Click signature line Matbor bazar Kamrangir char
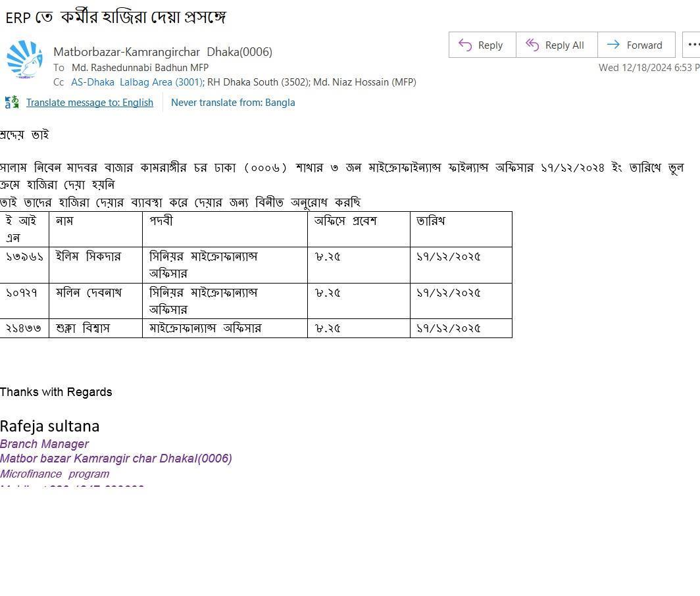Image resolution: width=700 pixels, height=596 pixels. coord(116,459)
